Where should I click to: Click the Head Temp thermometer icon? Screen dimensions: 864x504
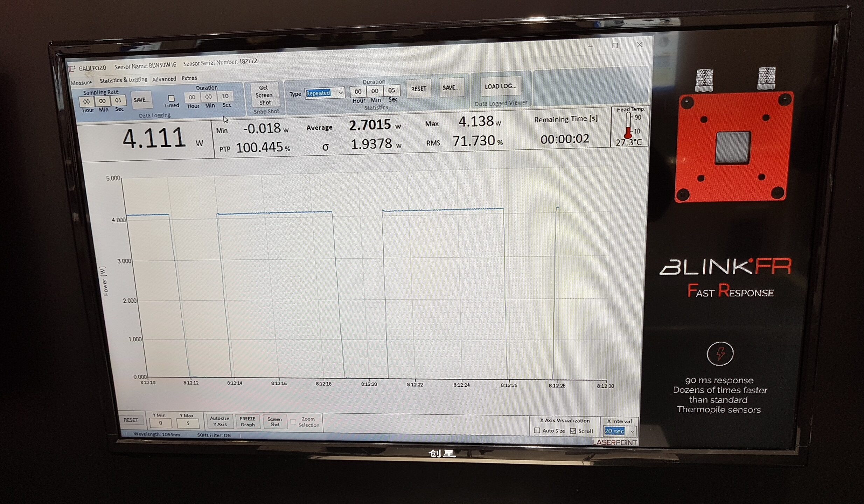pyautogui.click(x=628, y=125)
